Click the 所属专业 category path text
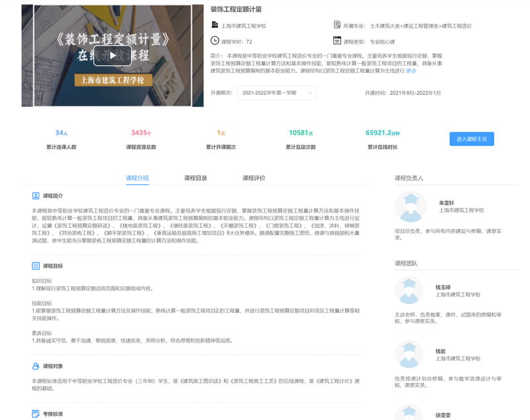The image size is (530, 420). point(421,26)
